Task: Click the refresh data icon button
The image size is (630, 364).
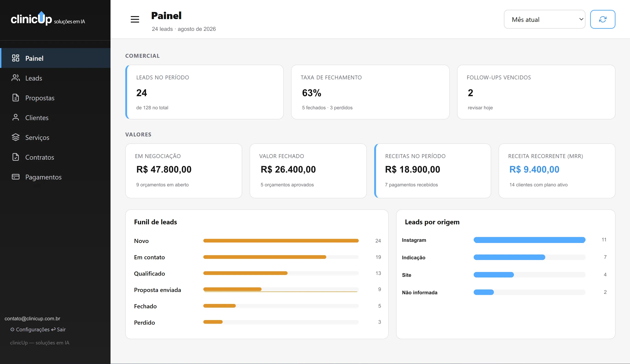Action: (x=603, y=19)
